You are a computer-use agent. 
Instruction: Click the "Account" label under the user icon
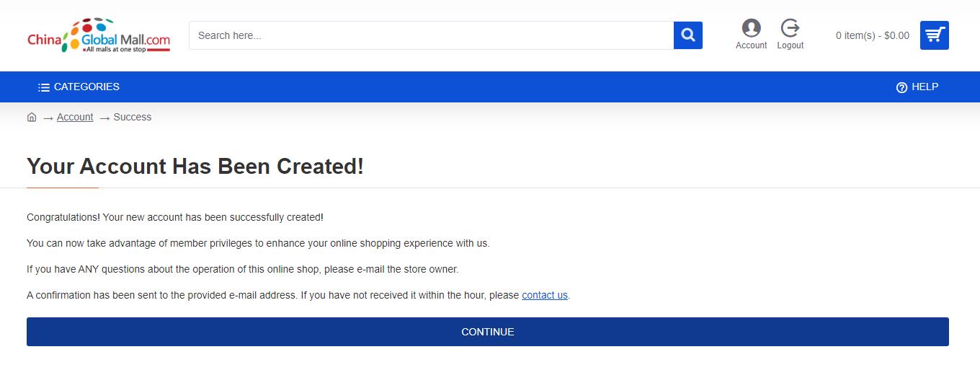(751, 45)
